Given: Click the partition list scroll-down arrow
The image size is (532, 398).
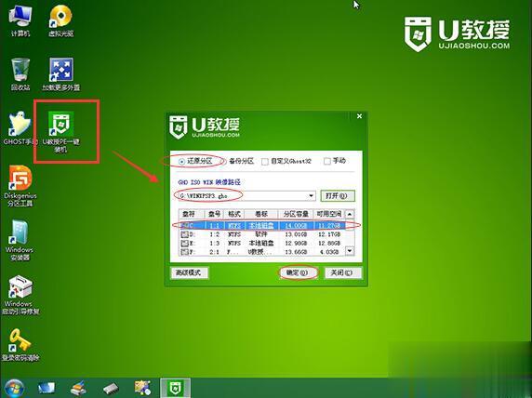Looking at the screenshot, I should point(350,251).
